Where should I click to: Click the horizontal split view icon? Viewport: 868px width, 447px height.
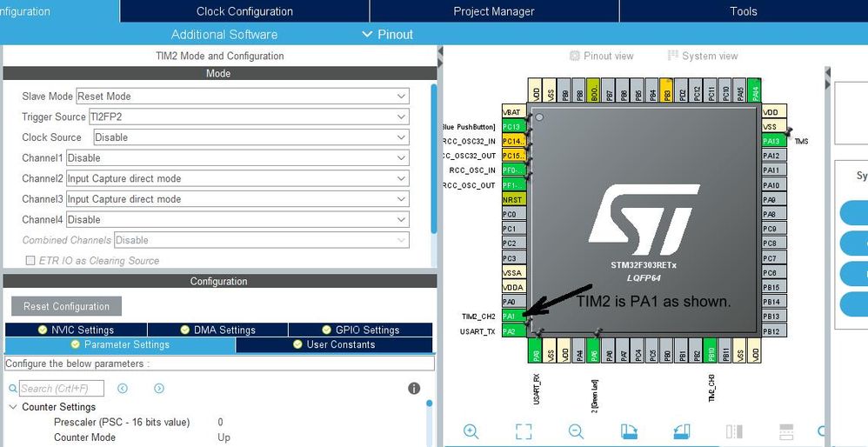point(786,431)
